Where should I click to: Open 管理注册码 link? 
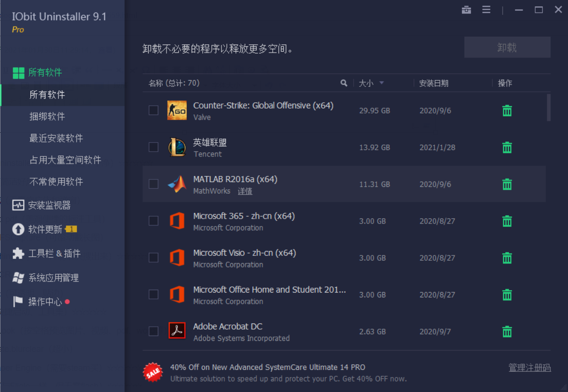tap(529, 368)
